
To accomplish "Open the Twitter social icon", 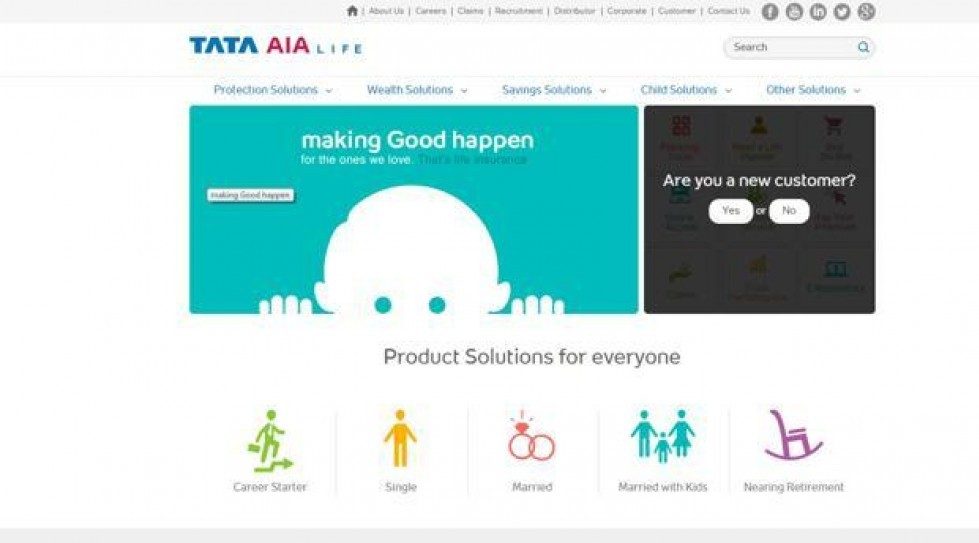I will click(842, 11).
